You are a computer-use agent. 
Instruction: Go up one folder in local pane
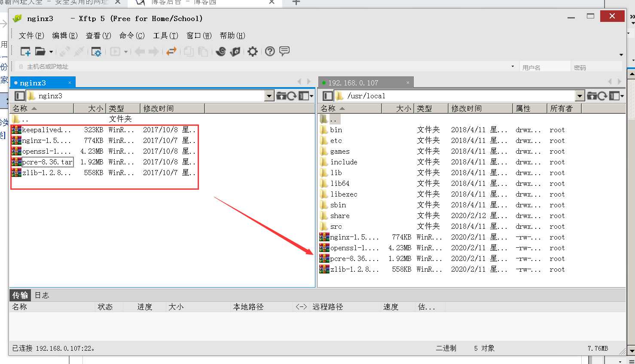(x=281, y=96)
